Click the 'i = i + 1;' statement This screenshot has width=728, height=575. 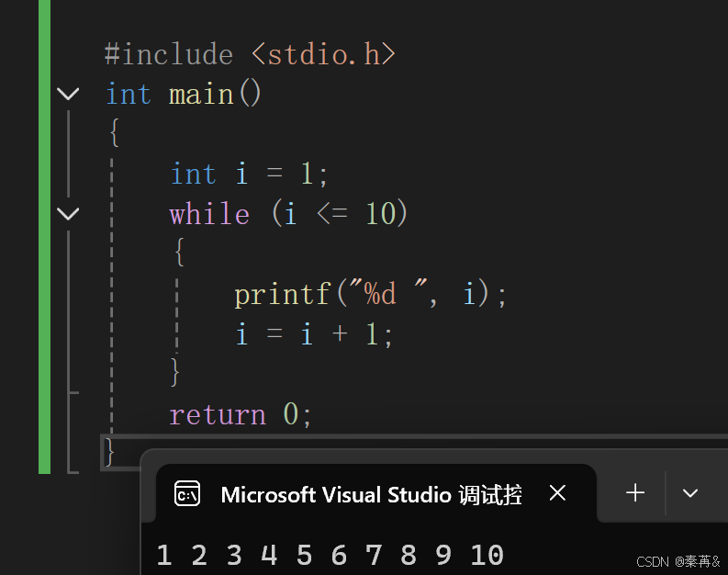[314, 334]
